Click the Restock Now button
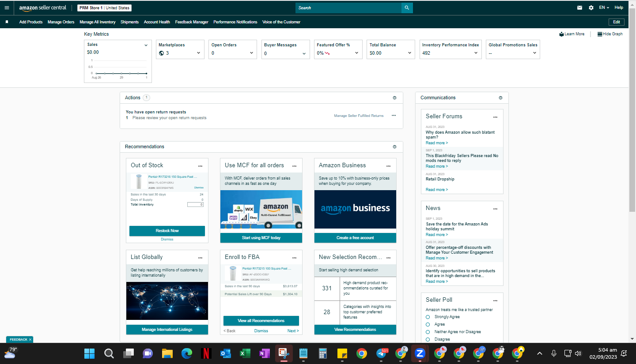This screenshot has width=636, height=364. (167, 231)
